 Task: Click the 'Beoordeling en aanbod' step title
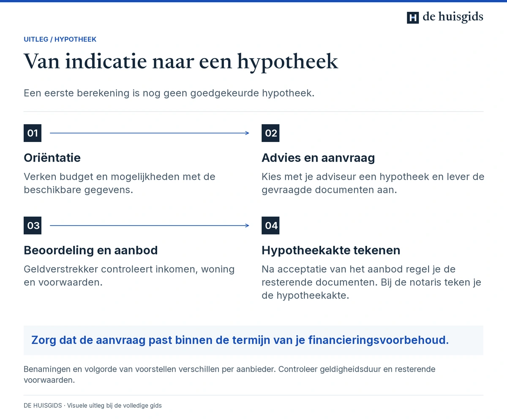(90, 250)
